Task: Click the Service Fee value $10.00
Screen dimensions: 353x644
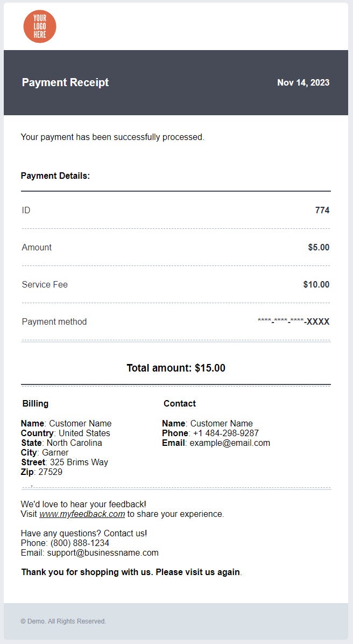Action: pyautogui.click(x=316, y=285)
